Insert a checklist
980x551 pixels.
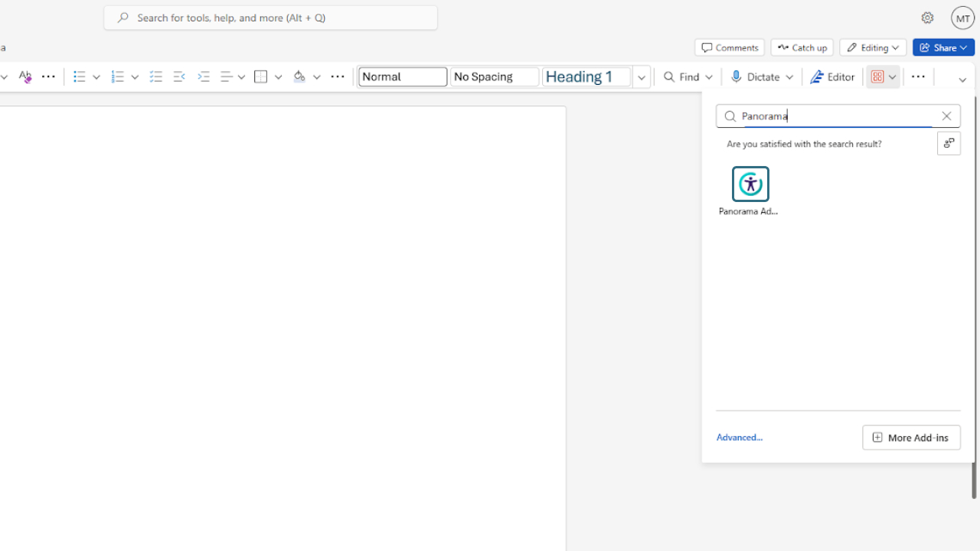pyautogui.click(x=156, y=77)
